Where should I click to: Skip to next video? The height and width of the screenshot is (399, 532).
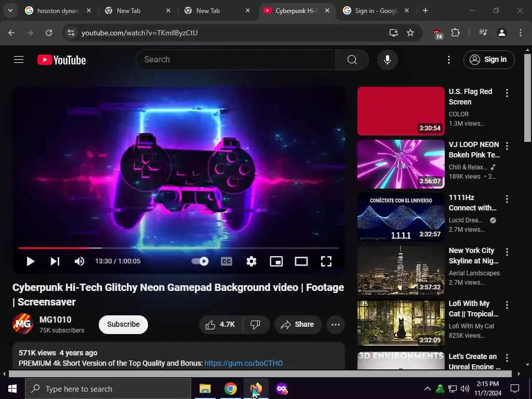coord(55,261)
